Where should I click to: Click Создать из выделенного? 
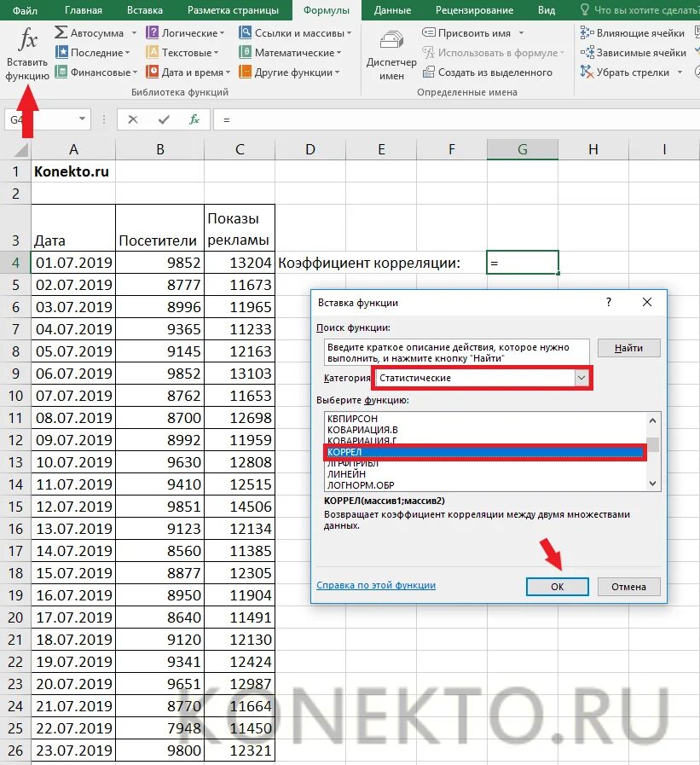[487, 72]
